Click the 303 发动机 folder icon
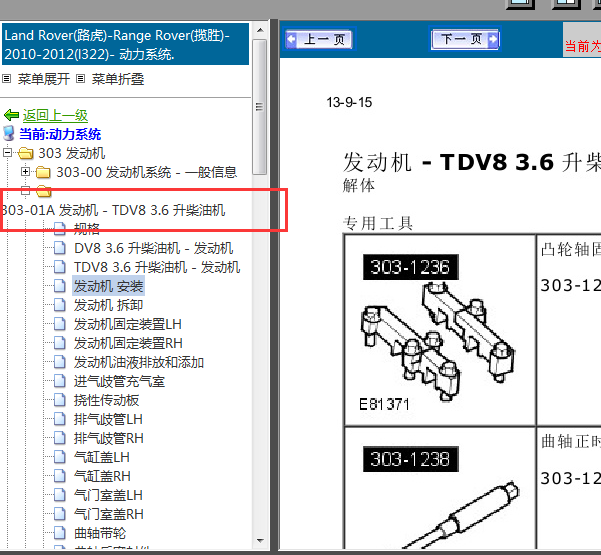Image resolution: width=601 pixels, height=555 pixels. tap(26, 153)
